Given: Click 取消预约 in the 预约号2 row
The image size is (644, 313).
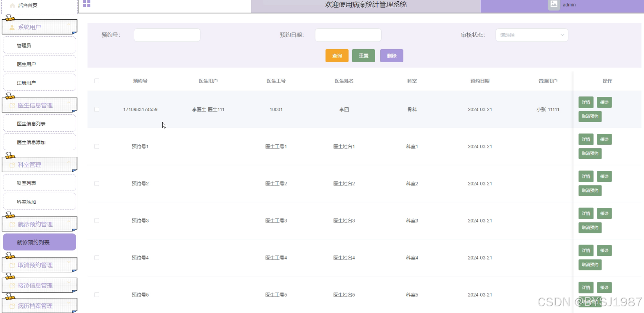Looking at the screenshot, I should click(590, 191).
